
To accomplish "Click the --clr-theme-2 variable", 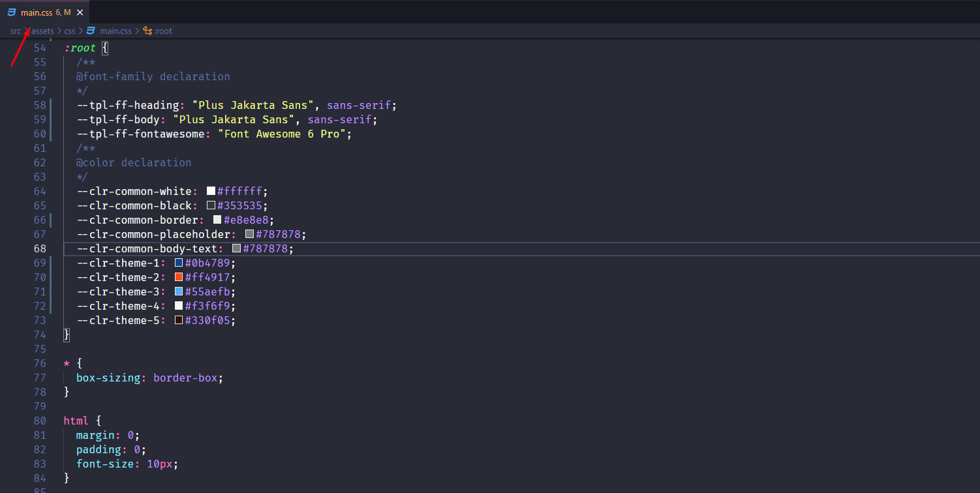I will (118, 277).
